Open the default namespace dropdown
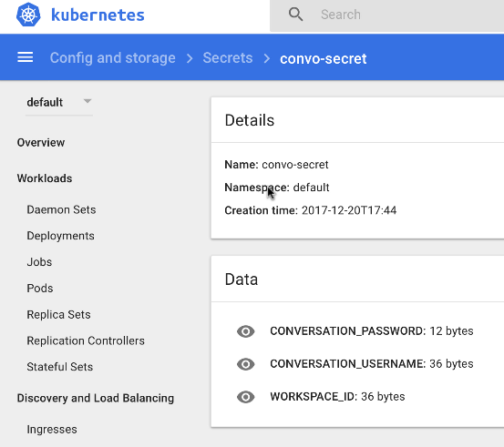This screenshot has height=447, width=504. click(59, 103)
